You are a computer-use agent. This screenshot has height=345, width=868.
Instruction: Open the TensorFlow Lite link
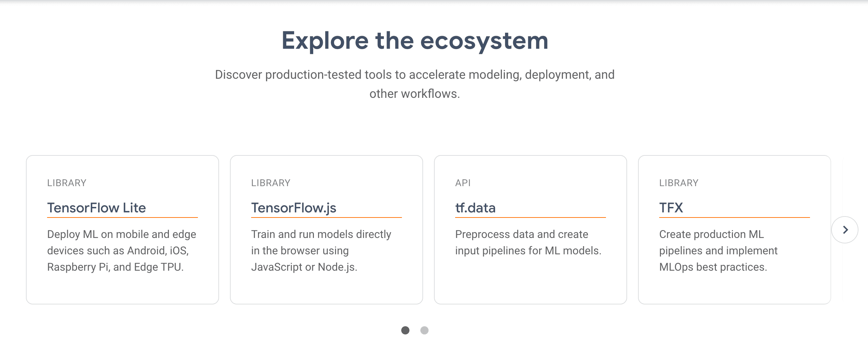click(x=97, y=208)
